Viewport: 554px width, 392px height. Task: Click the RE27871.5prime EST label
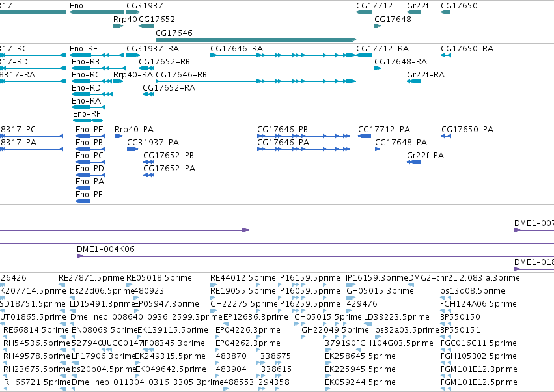point(91,278)
